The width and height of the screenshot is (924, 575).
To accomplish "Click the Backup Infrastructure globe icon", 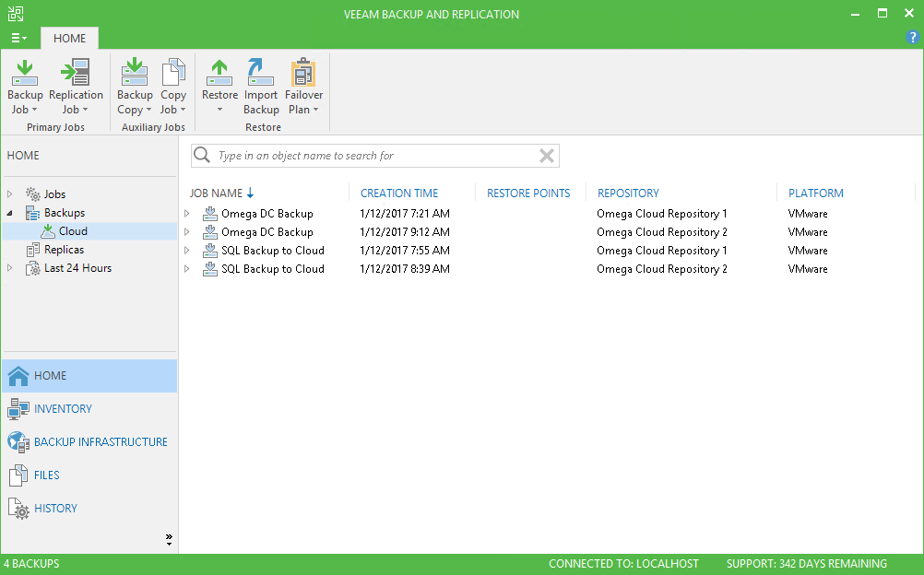I will [18, 442].
